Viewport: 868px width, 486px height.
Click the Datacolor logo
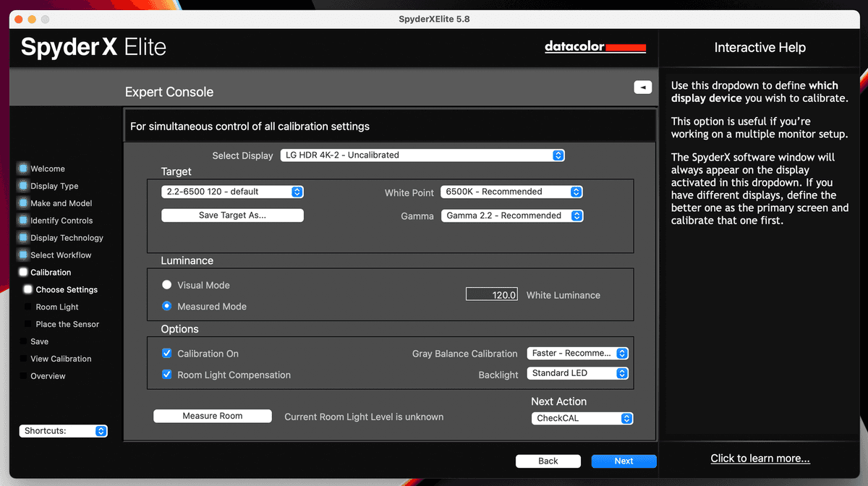click(595, 48)
